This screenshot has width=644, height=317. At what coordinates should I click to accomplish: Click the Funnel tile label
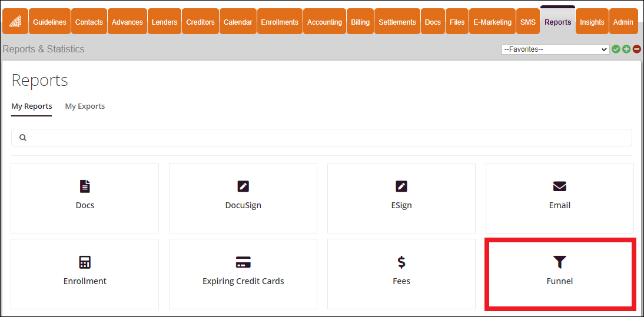point(559,281)
